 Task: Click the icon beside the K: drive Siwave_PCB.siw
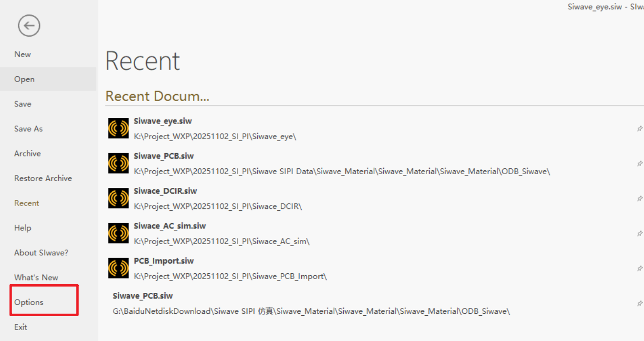click(118, 163)
